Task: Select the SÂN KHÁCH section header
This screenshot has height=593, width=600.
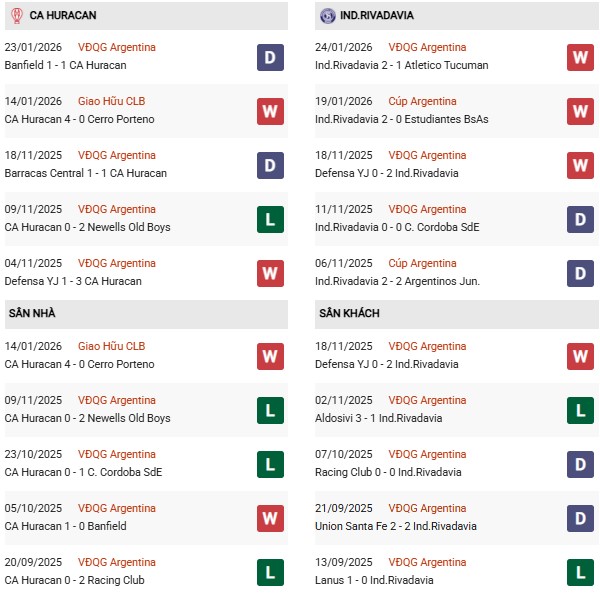Action: pos(349,314)
